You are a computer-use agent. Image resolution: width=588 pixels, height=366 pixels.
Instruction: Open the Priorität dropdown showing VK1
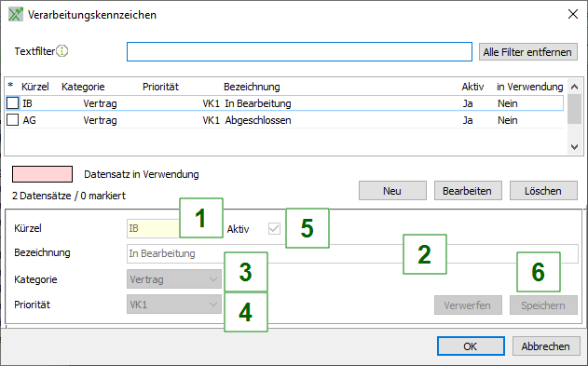coord(174,305)
